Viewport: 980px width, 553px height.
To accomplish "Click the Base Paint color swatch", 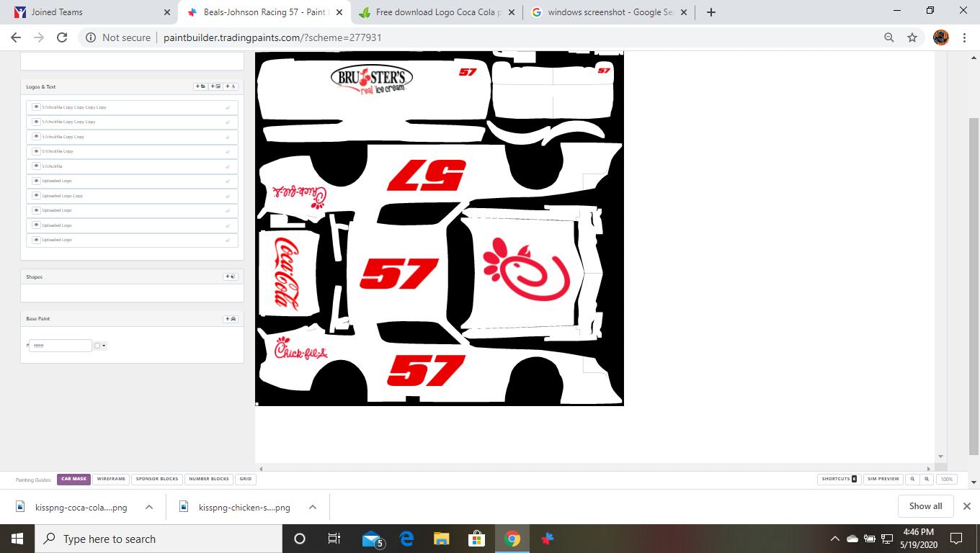I will coord(97,346).
